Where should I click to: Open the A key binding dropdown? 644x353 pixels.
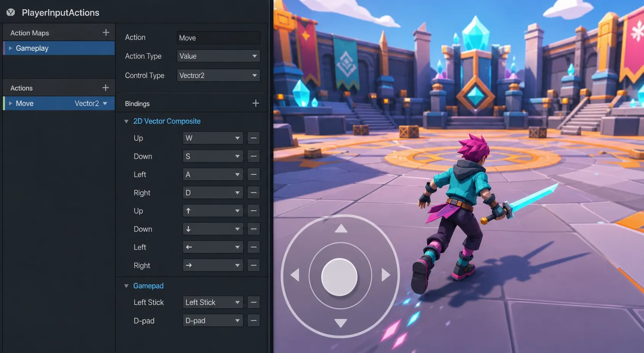coord(213,174)
